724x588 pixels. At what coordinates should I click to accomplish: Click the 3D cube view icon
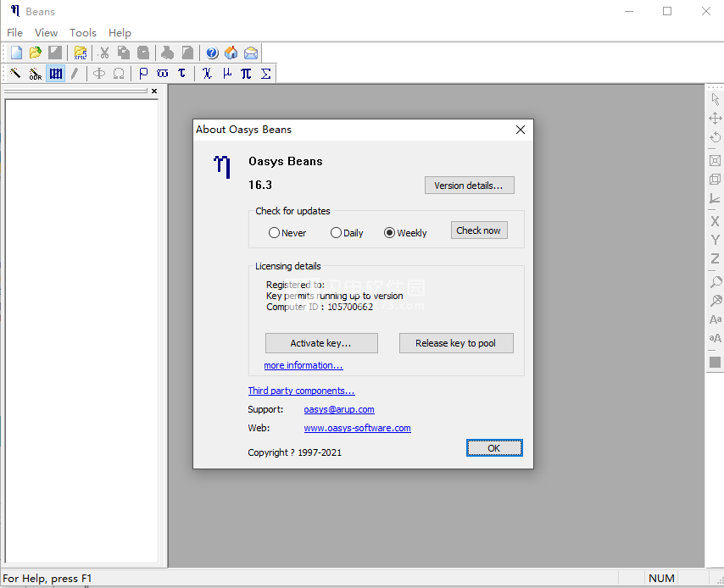[715, 179]
